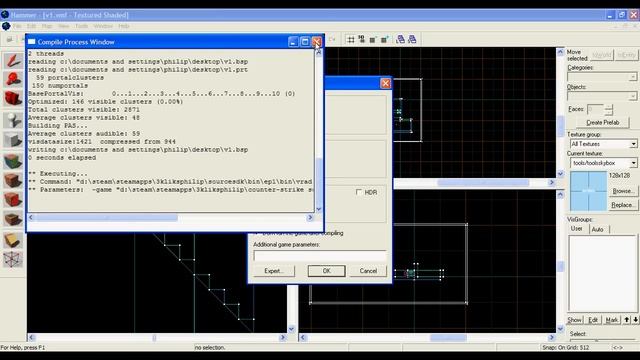Click the Faces spinner control
Viewport: 640px width, 360px height.
(609, 109)
